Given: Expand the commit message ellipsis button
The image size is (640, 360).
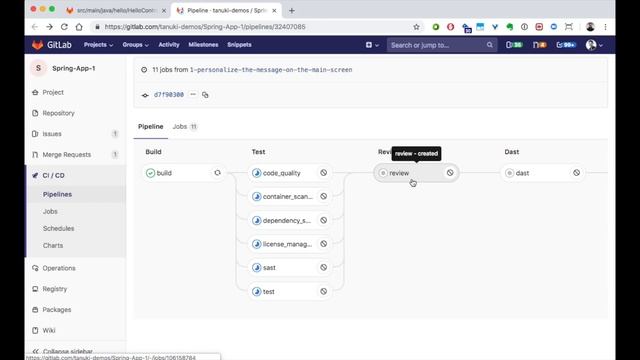Looking at the screenshot, I should point(193,95).
